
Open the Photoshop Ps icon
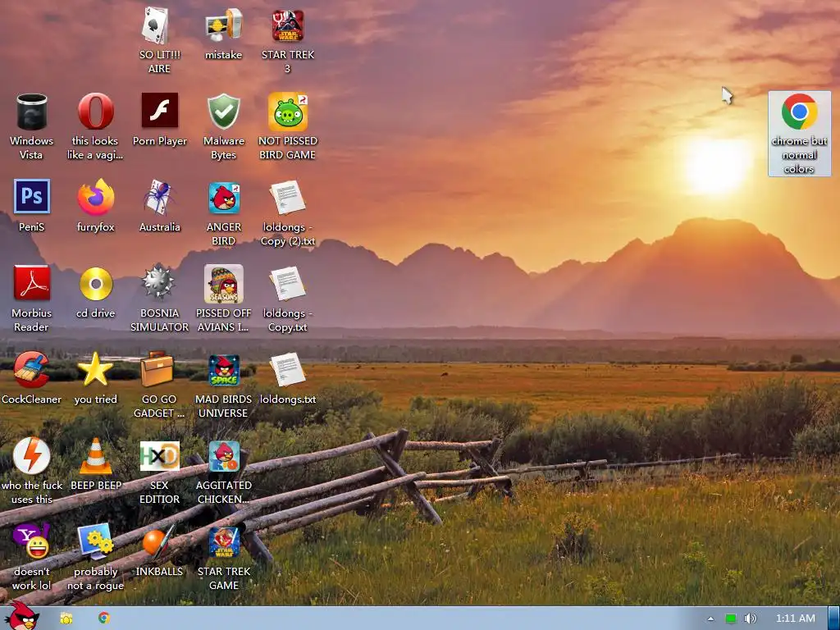tap(32, 197)
